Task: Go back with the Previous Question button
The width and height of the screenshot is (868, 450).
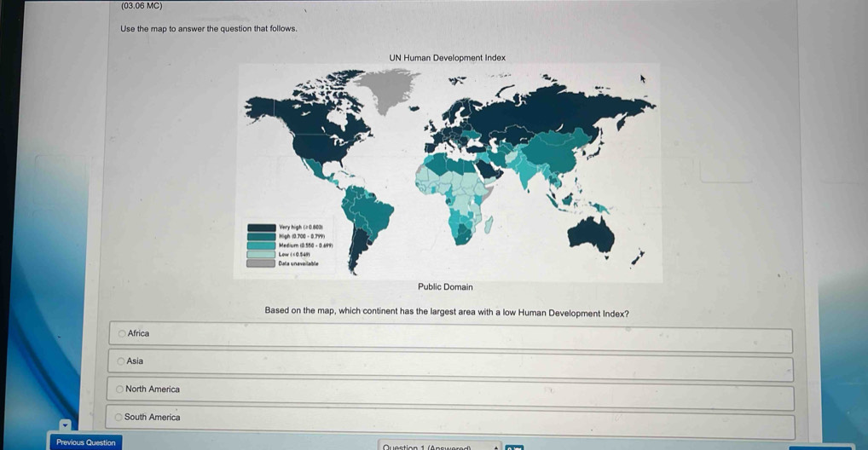Action: click(86, 442)
